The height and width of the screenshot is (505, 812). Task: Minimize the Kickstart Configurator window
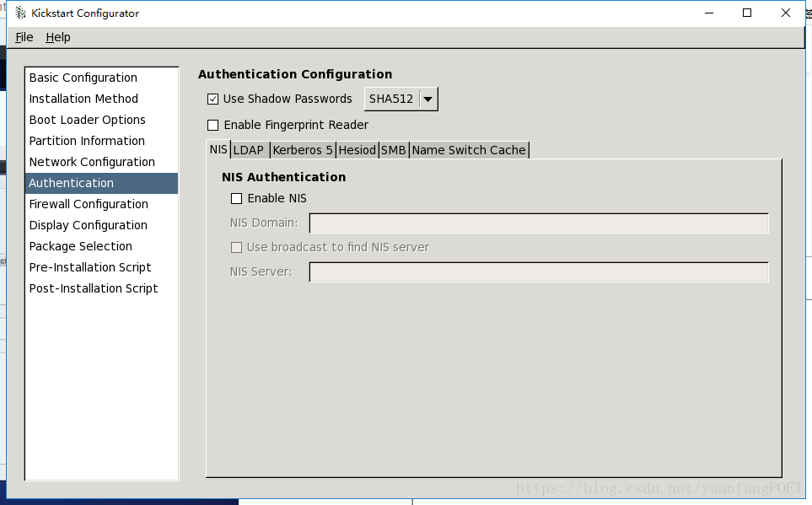pyautogui.click(x=709, y=13)
